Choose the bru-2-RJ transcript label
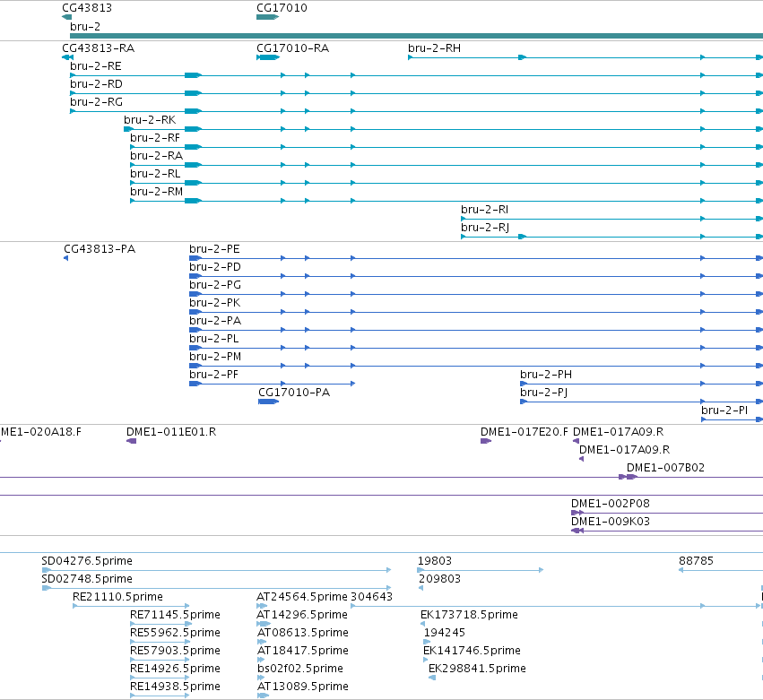 point(485,228)
